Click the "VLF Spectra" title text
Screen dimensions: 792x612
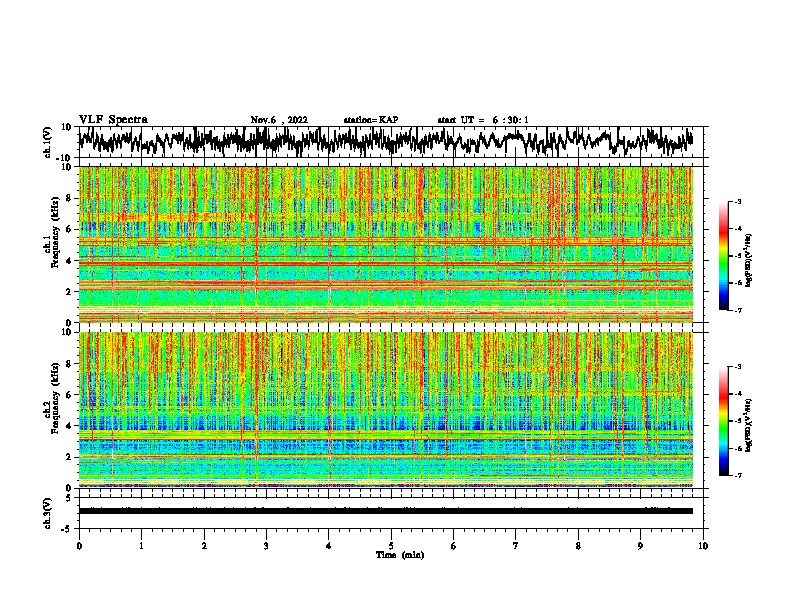pyautogui.click(x=113, y=119)
